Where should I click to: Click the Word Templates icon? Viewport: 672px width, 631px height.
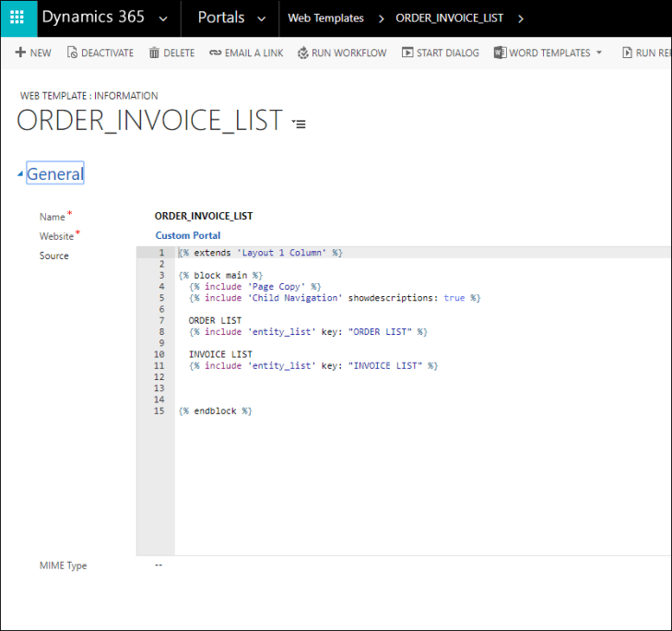500,53
